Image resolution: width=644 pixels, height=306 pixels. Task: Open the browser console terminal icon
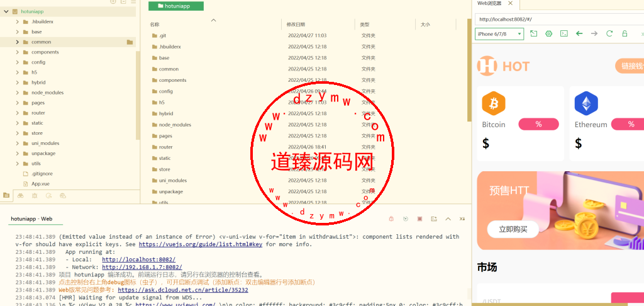click(x=564, y=34)
